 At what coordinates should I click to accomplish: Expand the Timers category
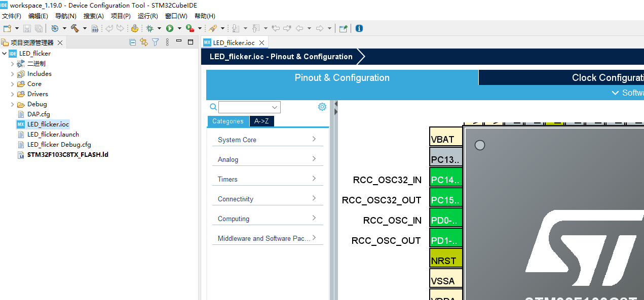pos(268,179)
